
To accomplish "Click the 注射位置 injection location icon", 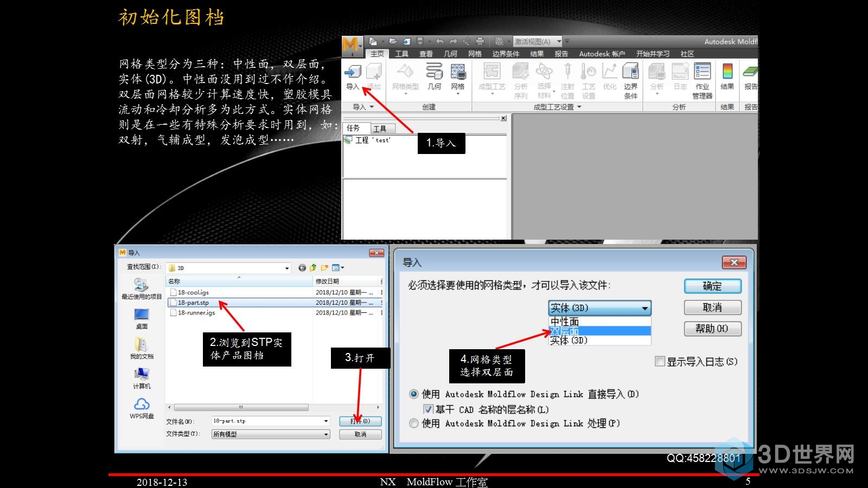I will [x=567, y=72].
